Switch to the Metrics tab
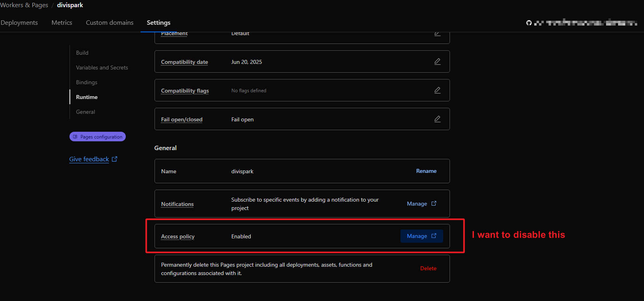 62,23
